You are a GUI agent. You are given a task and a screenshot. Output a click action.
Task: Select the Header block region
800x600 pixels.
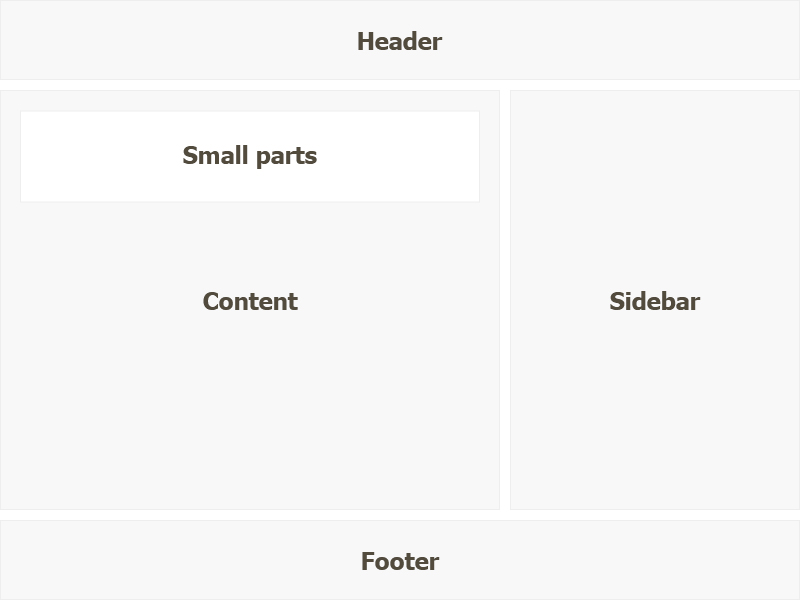click(x=400, y=40)
